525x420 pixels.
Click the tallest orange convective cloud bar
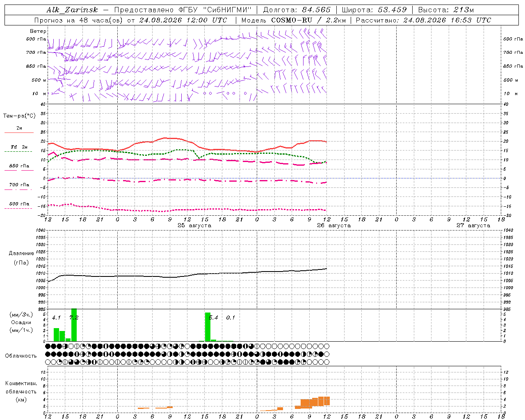(321, 401)
